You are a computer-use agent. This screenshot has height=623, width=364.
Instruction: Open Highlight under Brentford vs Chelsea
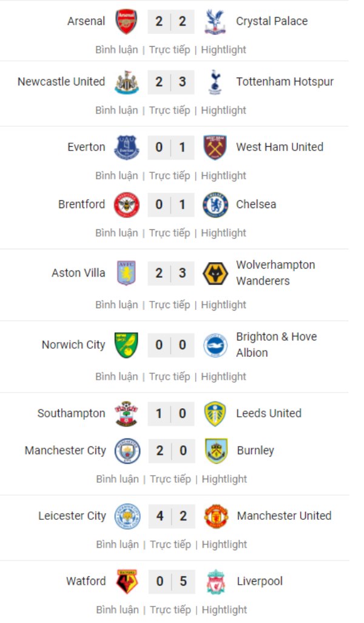(x=224, y=233)
